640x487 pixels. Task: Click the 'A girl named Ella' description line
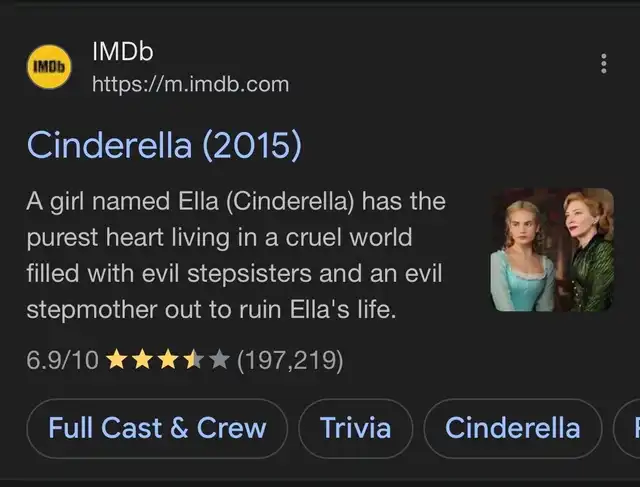[x=236, y=202]
